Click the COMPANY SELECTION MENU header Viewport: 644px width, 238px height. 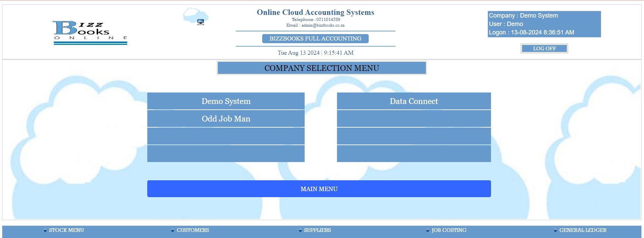[x=321, y=68]
